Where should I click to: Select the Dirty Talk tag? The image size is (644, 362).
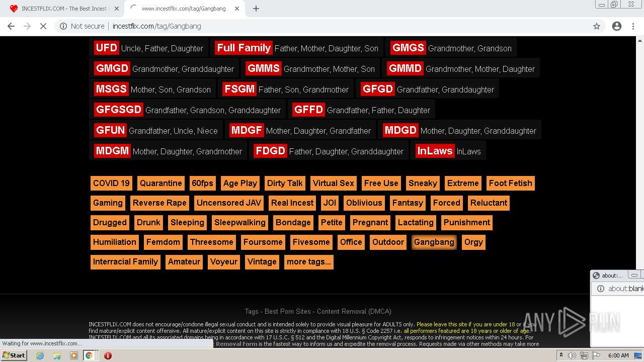click(285, 183)
